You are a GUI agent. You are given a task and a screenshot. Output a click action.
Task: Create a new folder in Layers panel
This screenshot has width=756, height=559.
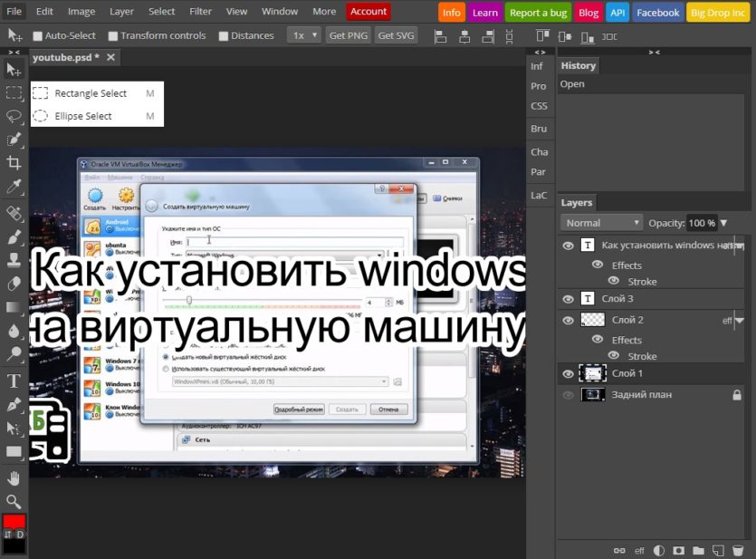point(698,550)
